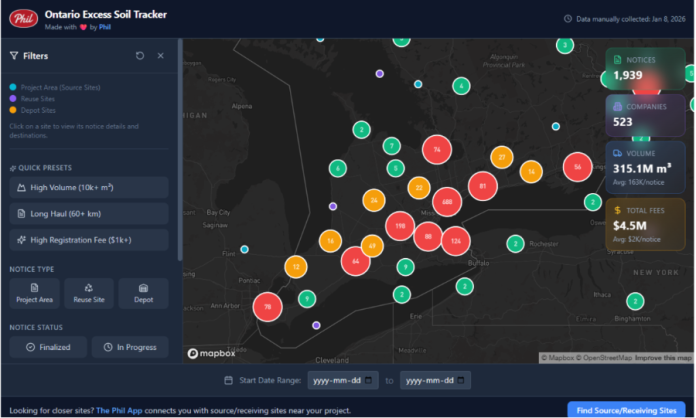Screen dimensions: 696x418
Task: Toggle the Project Area notice type
Action: [35, 293]
